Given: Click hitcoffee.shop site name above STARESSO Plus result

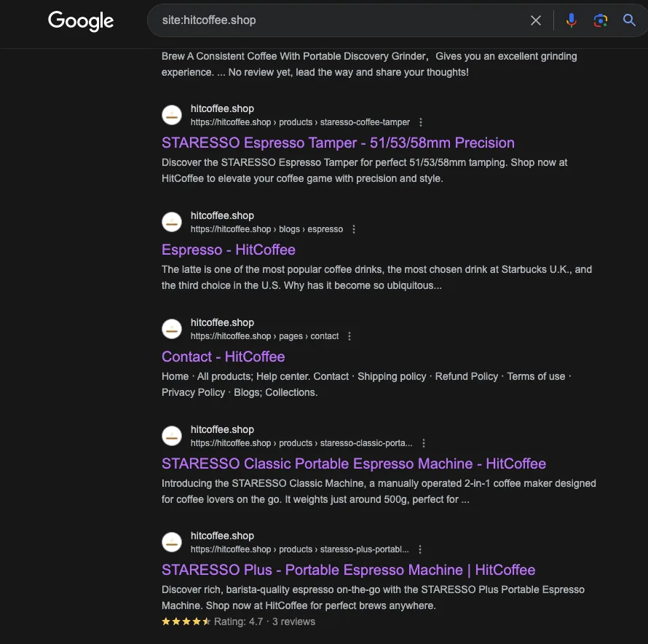Looking at the screenshot, I should [222, 536].
